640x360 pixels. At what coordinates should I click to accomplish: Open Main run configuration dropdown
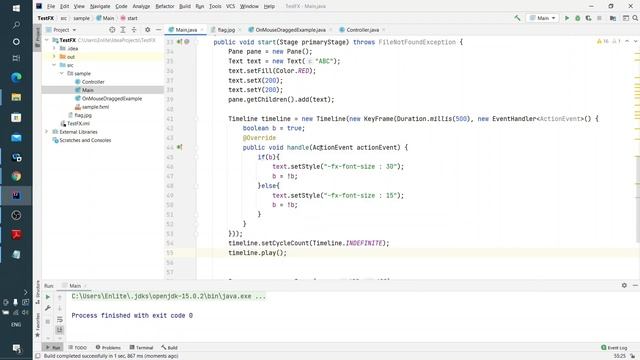pyautogui.click(x=542, y=18)
